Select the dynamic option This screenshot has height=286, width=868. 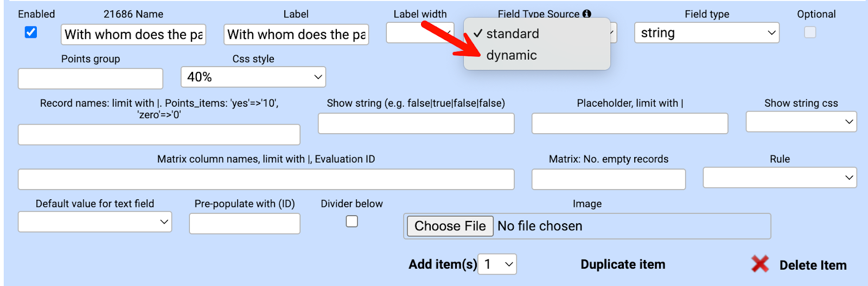[512, 55]
